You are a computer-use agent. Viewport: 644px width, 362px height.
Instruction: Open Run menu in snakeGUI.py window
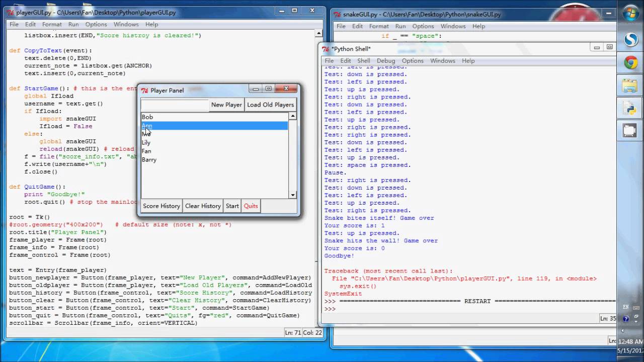pyautogui.click(x=400, y=26)
